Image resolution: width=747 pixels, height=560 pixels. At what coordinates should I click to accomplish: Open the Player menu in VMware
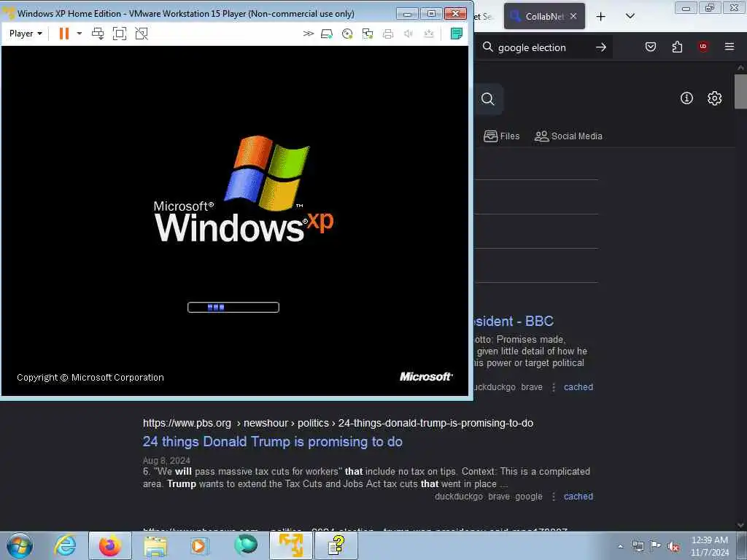pos(26,34)
